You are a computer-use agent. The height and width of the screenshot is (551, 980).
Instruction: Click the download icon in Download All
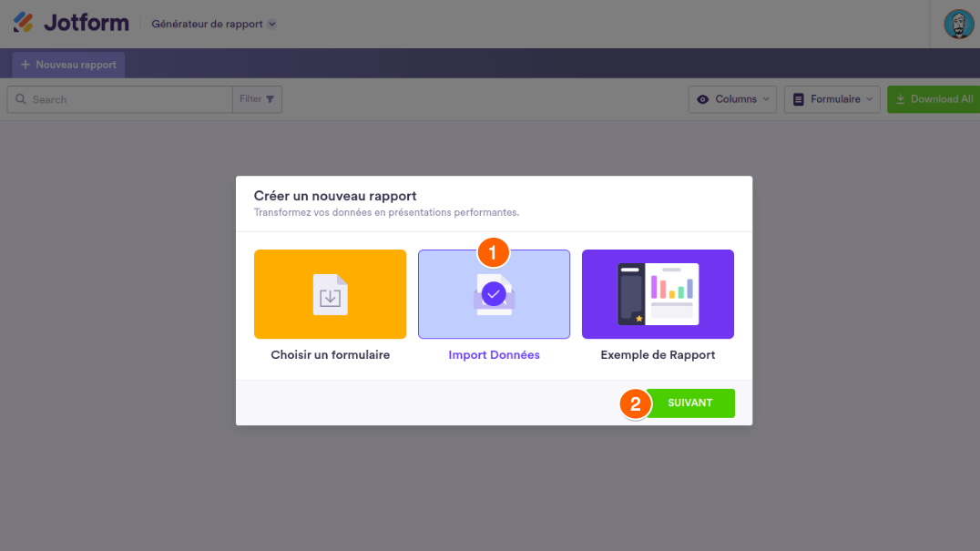point(900,99)
